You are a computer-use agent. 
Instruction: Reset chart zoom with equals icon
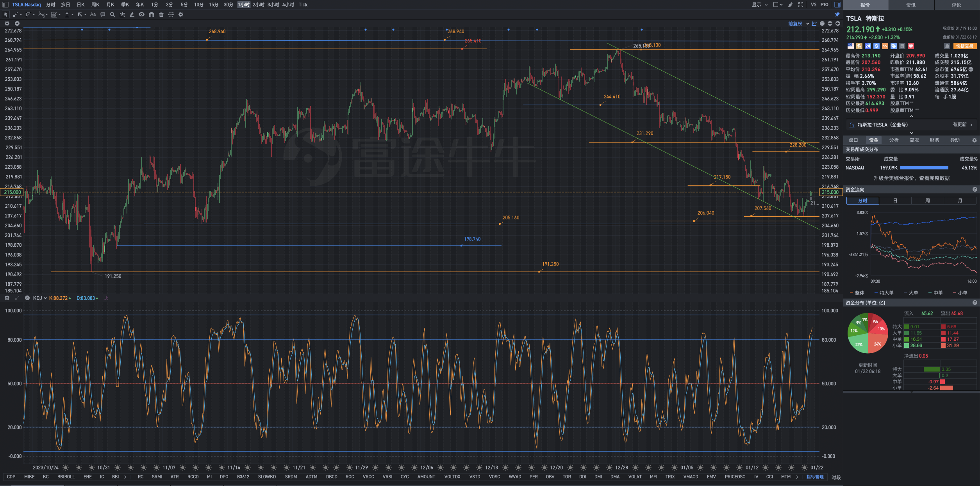[822, 24]
